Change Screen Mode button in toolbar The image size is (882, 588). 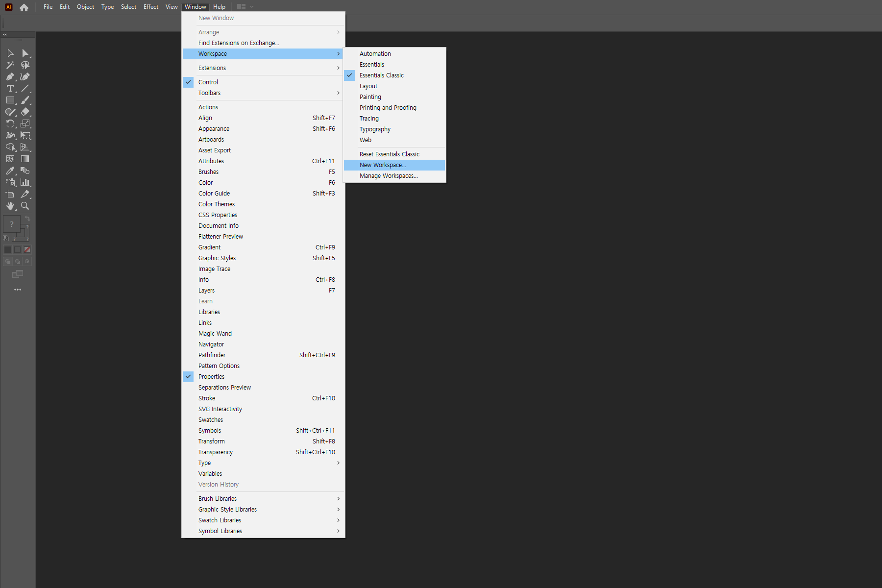(18, 274)
